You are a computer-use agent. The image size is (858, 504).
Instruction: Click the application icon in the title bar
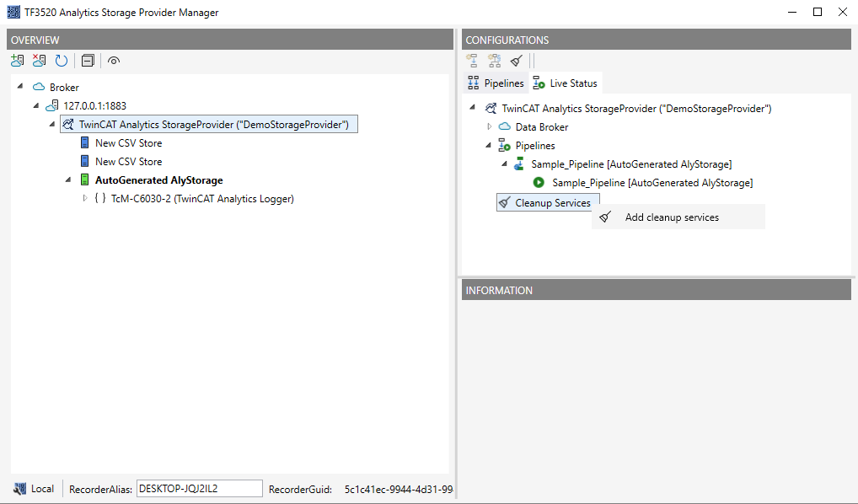pyautogui.click(x=13, y=12)
